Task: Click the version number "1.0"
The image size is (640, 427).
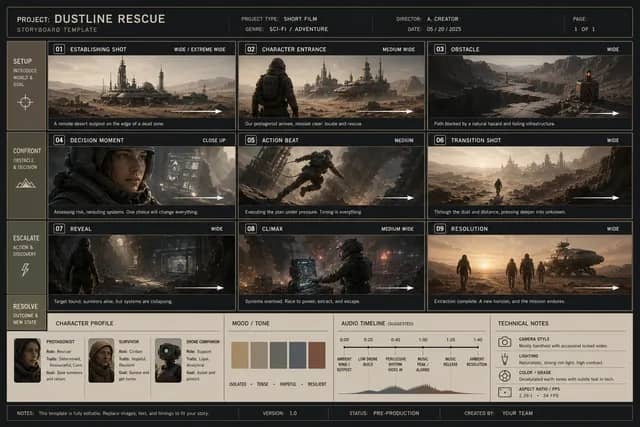Action: (293, 413)
